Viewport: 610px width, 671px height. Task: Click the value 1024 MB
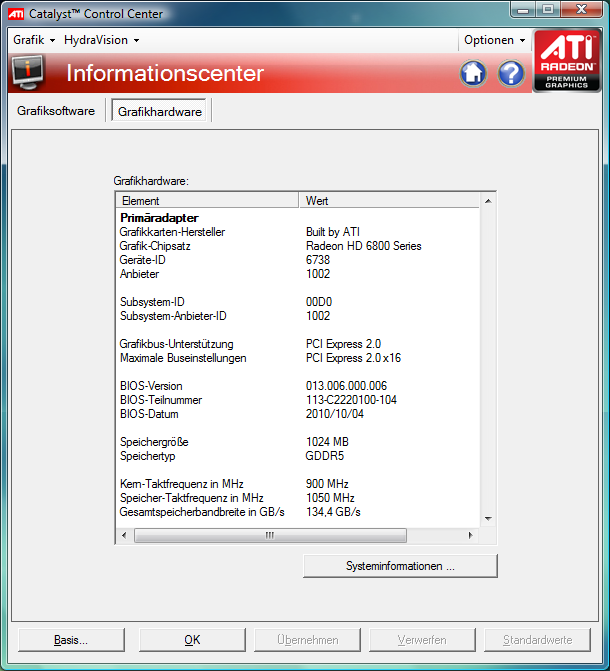(327, 442)
